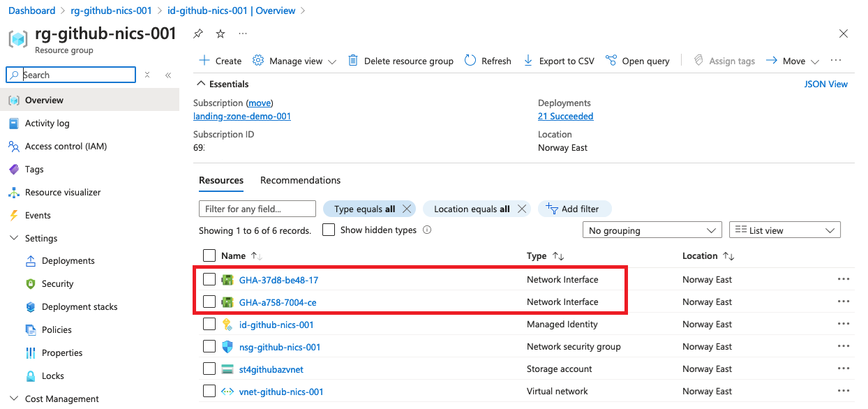This screenshot has height=409, width=868.
Task: Export the list to CSV
Action: click(559, 61)
